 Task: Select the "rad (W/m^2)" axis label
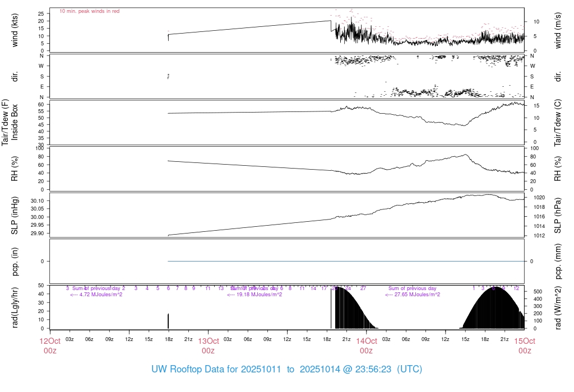(558, 307)
